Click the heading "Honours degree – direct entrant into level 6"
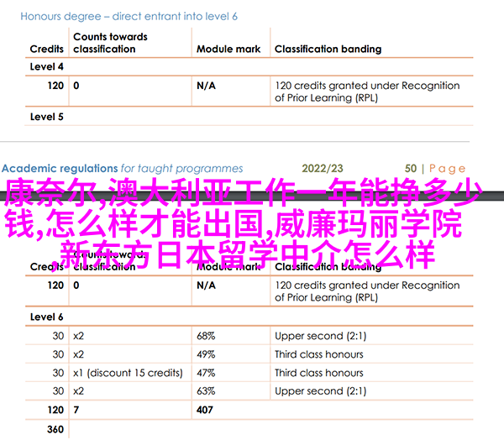 coord(129,16)
